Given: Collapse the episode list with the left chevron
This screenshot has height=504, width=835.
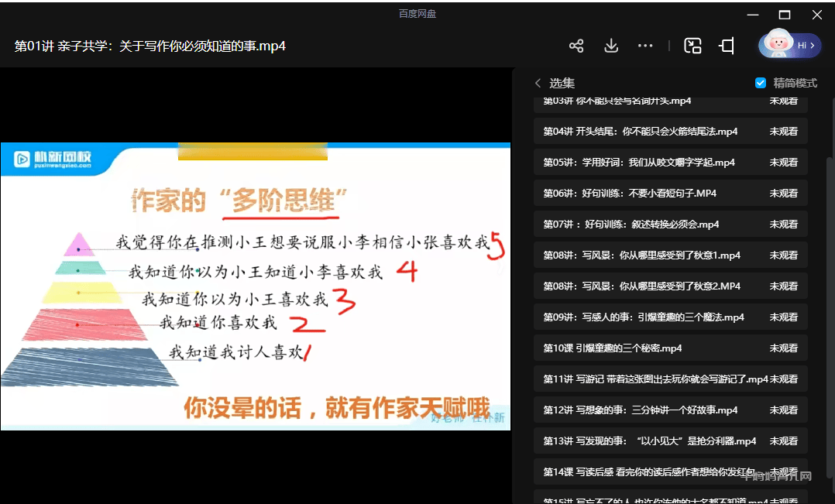Looking at the screenshot, I should coord(538,85).
